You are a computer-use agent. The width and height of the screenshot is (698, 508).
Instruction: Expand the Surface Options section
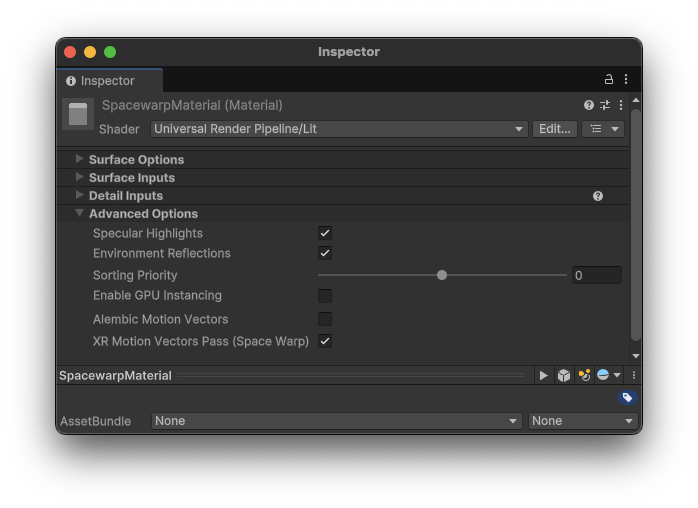pyautogui.click(x=80, y=159)
